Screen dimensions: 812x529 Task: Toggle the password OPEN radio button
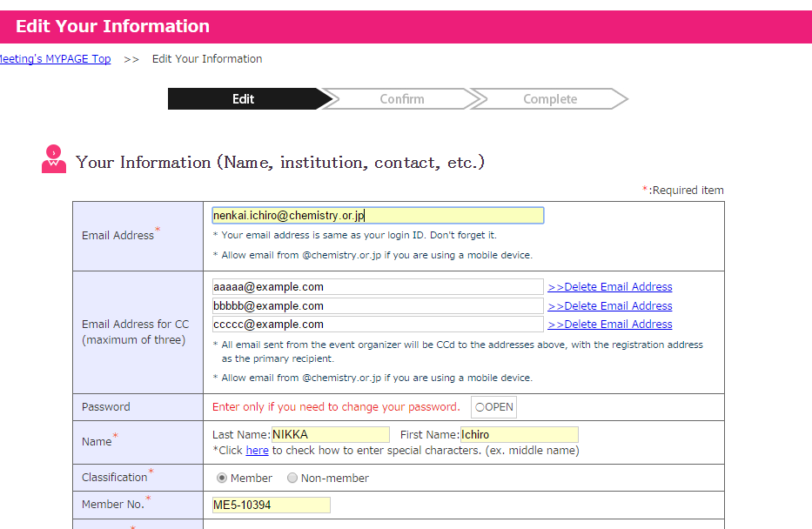480,407
